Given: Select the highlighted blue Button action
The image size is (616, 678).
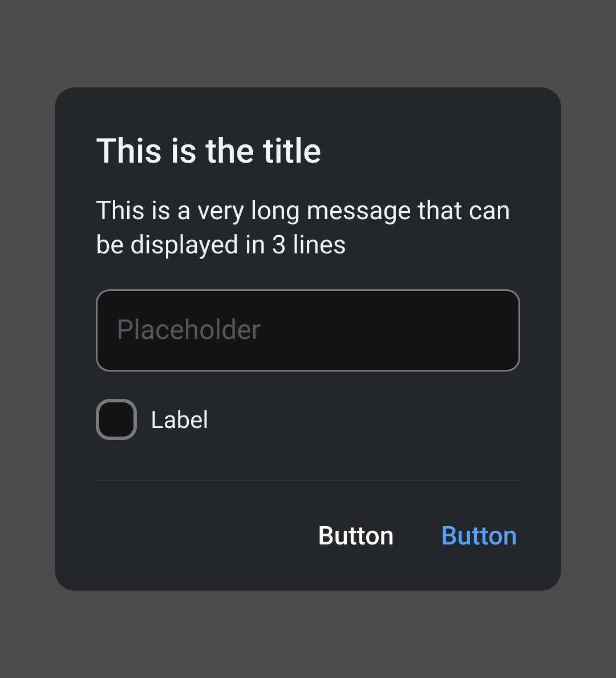Looking at the screenshot, I should pos(479,535).
